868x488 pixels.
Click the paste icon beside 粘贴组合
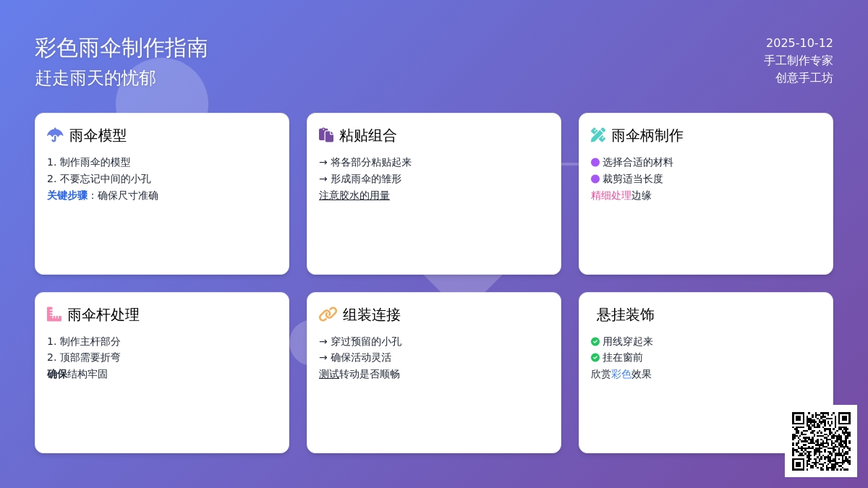click(326, 135)
